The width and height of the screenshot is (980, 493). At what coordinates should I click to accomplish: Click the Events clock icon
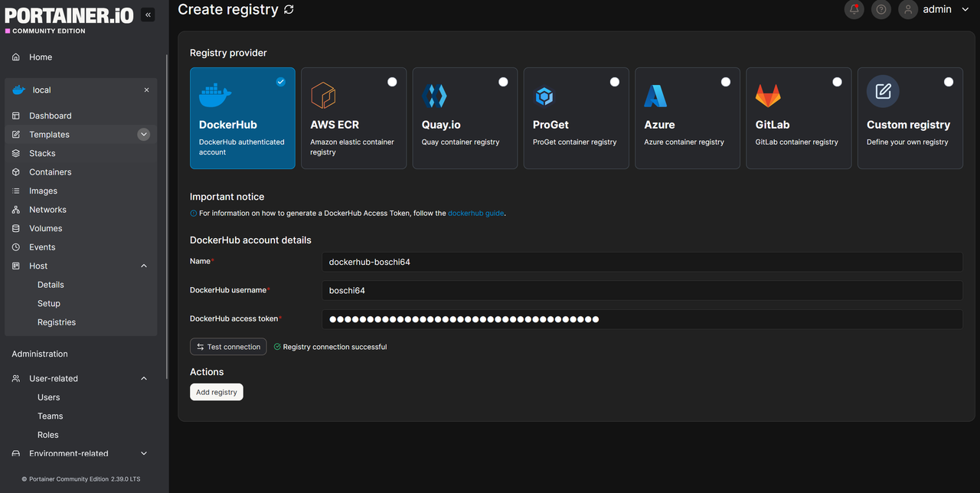[x=16, y=247]
